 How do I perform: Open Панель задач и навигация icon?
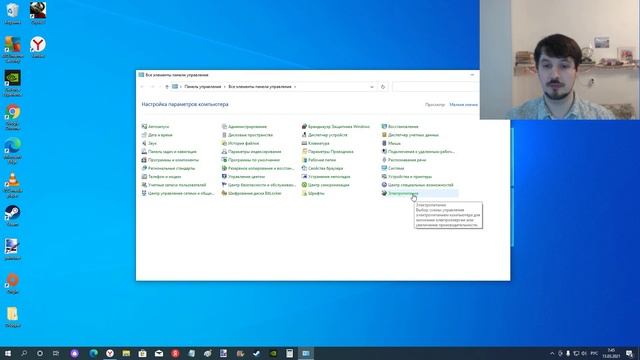tap(144, 151)
